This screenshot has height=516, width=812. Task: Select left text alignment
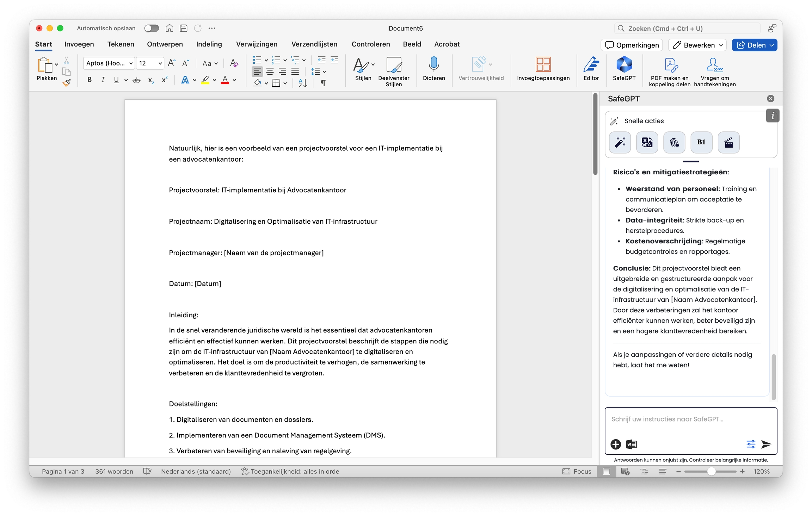(257, 72)
